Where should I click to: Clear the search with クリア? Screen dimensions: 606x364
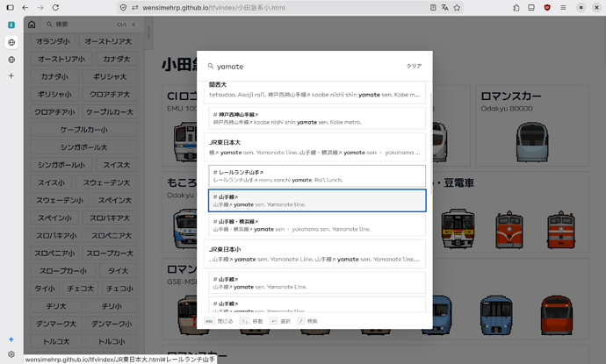point(414,67)
